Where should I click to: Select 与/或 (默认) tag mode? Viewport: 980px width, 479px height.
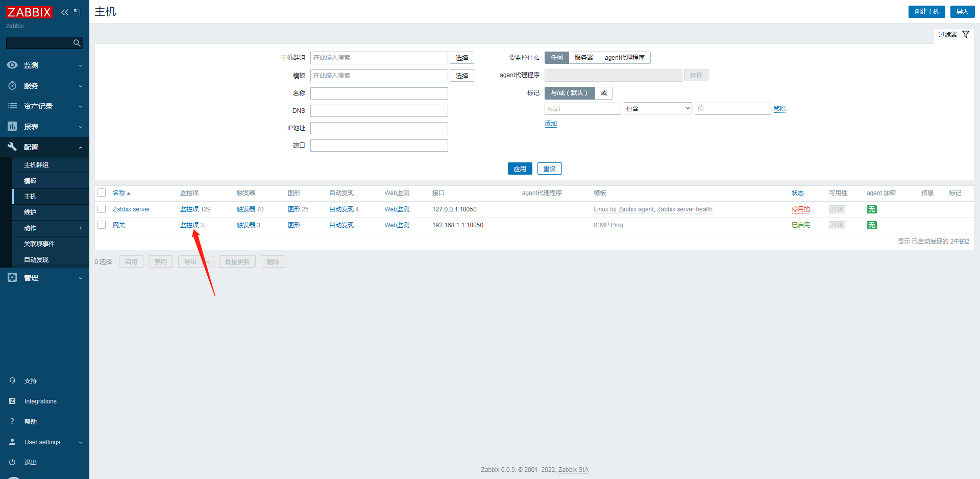[569, 93]
